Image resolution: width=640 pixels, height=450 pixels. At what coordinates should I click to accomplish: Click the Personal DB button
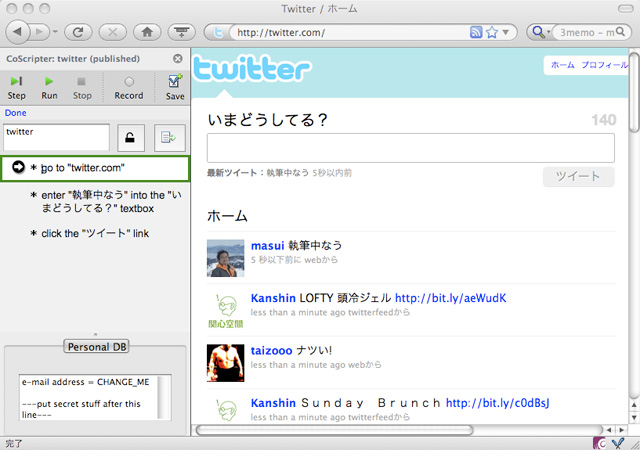(96, 347)
